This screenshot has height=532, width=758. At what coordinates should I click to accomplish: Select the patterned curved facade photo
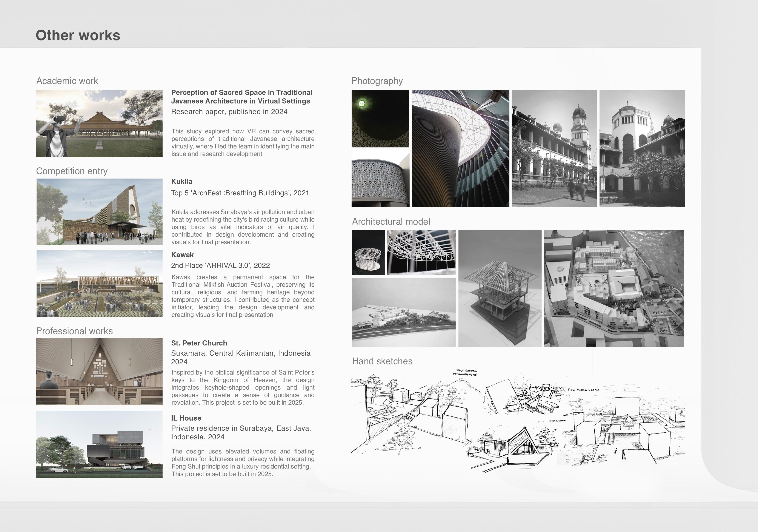[x=380, y=179]
